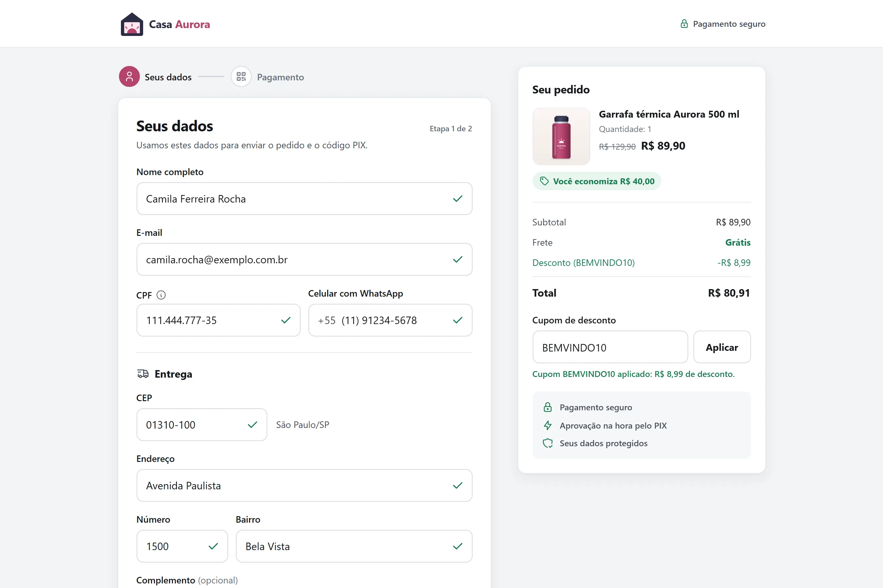Click the padlock next to Pagamento seguro in summary
Viewport: 883px width, 588px height.
(547, 407)
